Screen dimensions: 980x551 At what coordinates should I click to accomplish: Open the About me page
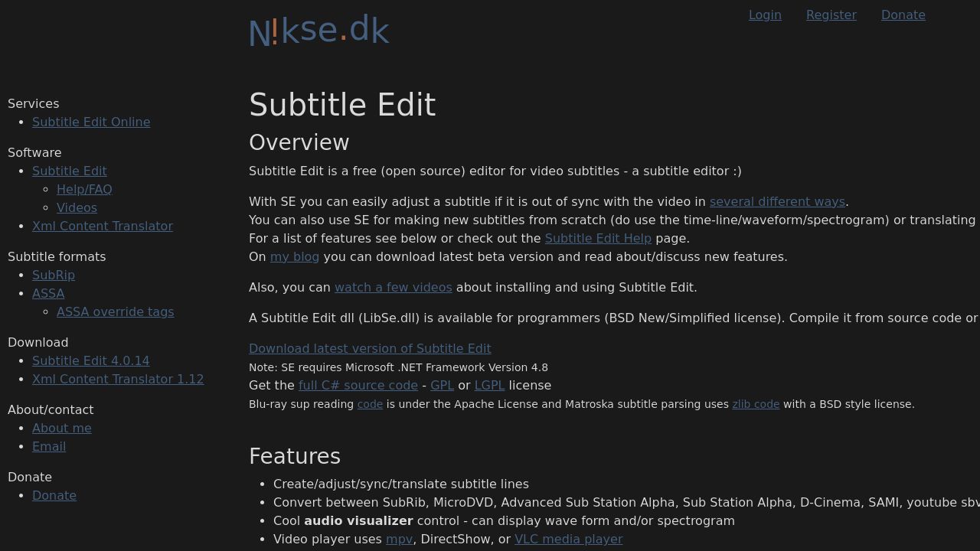pos(61,428)
